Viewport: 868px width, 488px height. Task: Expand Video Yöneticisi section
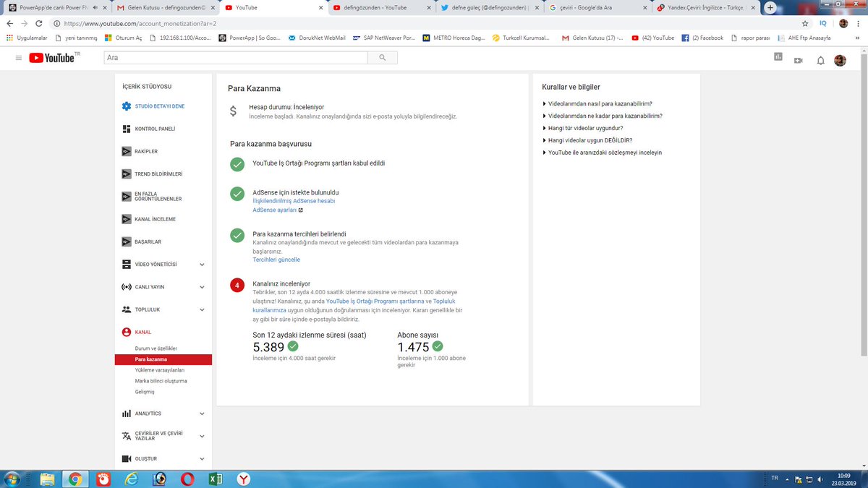click(x=202, y=265)
